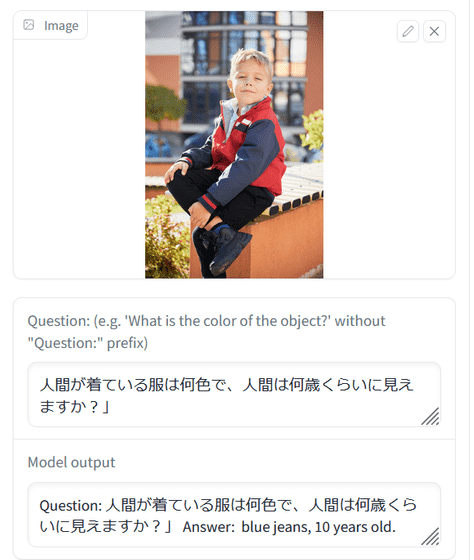
Task: Select the uploaded photo of the boy
Action: [x=234, y=145]
